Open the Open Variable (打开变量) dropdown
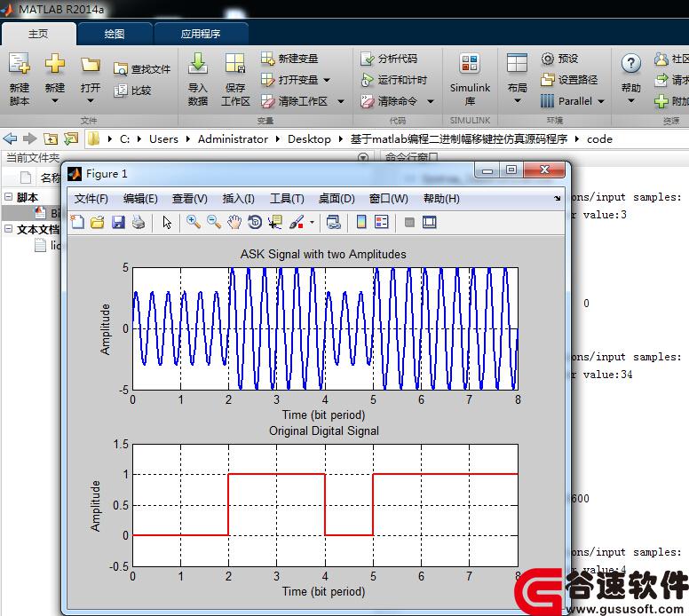The width and height of the screenshot is (689, 616). (x=327, y=80)
